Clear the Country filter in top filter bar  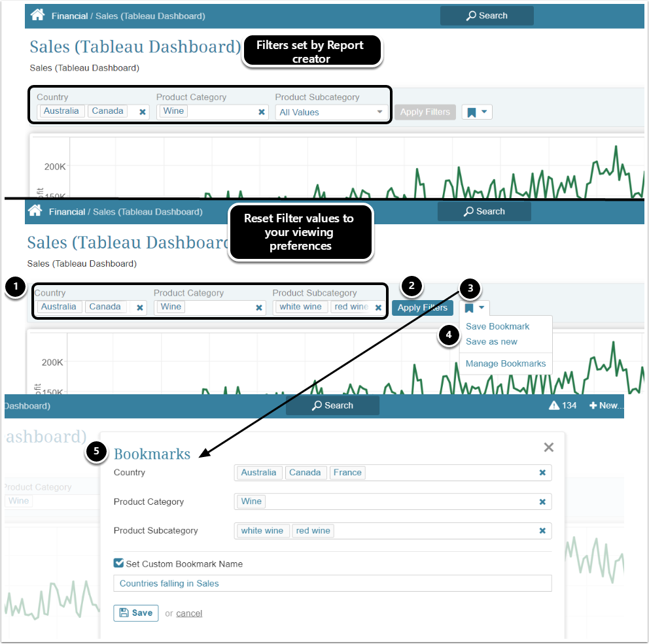(x=143, y=112)
